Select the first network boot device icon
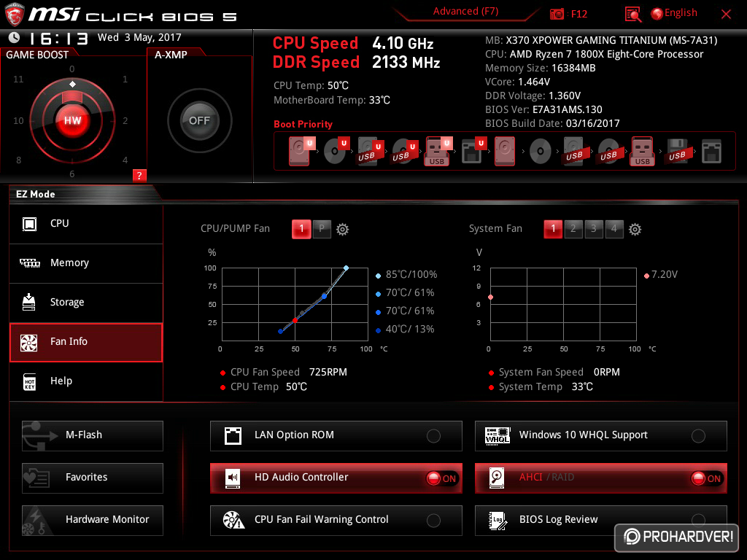This screenshot has height=560, width=747. pyautogui.click(x=472, y=151)
